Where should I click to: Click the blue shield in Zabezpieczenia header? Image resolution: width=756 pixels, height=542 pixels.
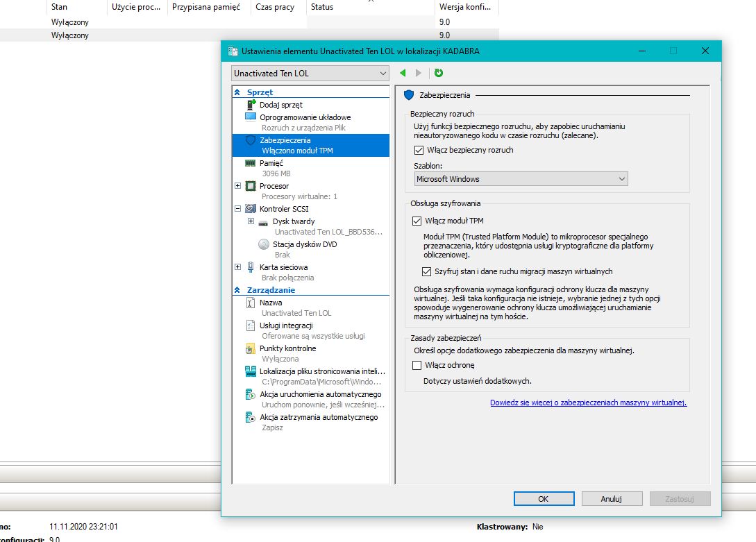[x=409, y=95]
